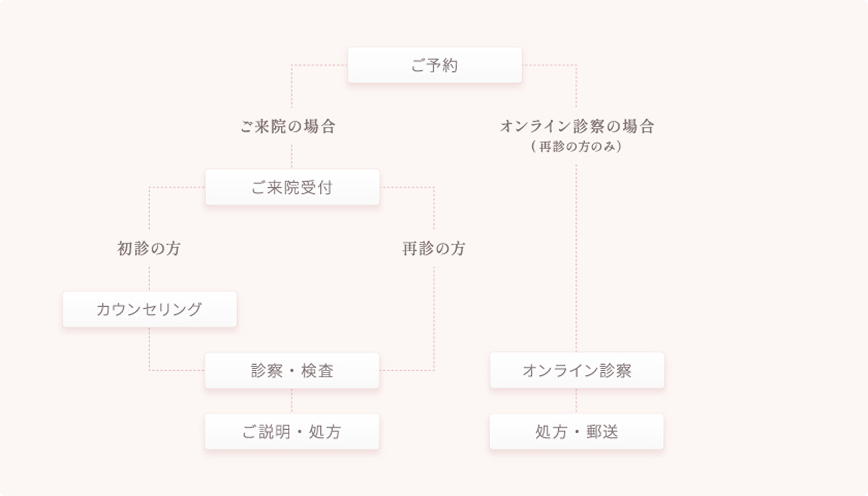
Task: Click connector between オンライン診察 and 処方・郵送
Action: [577, 401]
